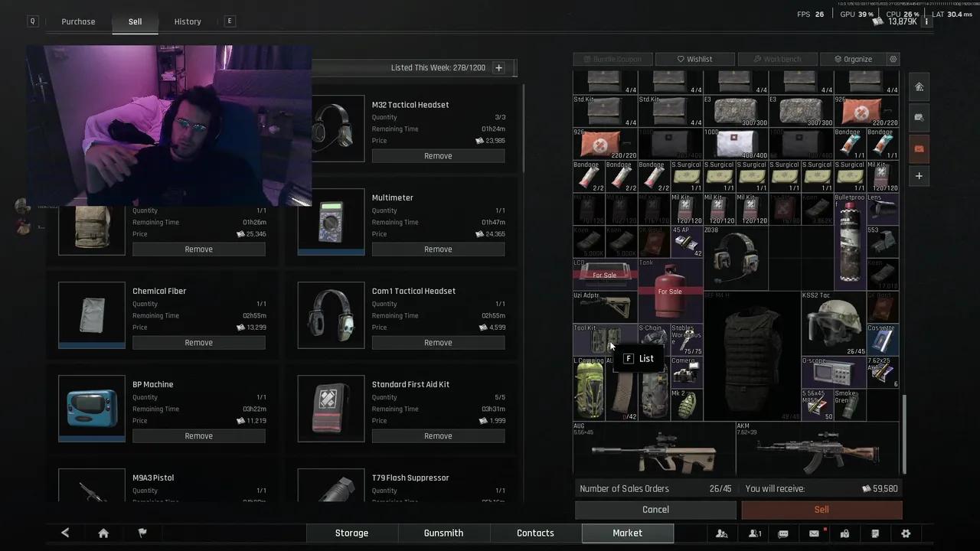Select the red safe container tab in inventory sidebar
This screenshot has height=551, width=980.
(x=919, y=148)
